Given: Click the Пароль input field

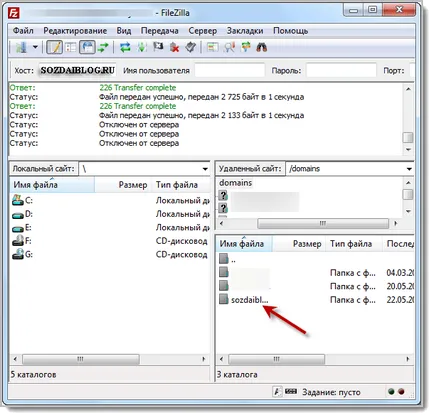Looking at the screenshot, I should coord(341,70).
